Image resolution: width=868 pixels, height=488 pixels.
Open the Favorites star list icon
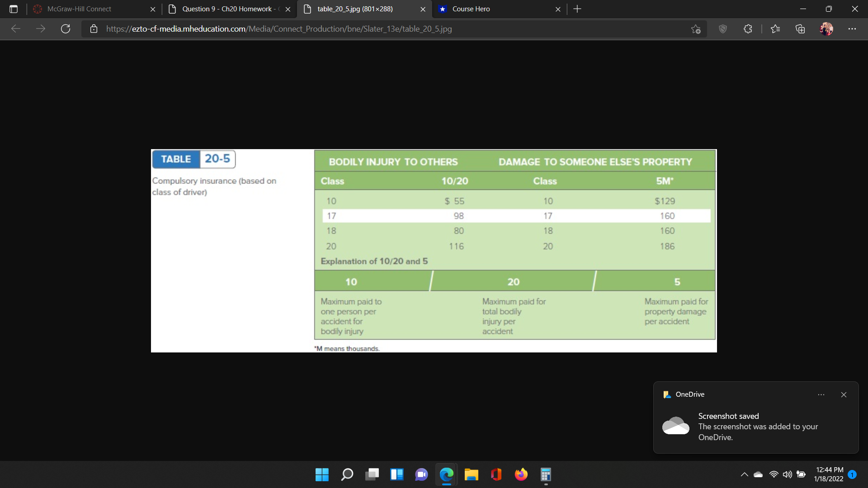775,29
